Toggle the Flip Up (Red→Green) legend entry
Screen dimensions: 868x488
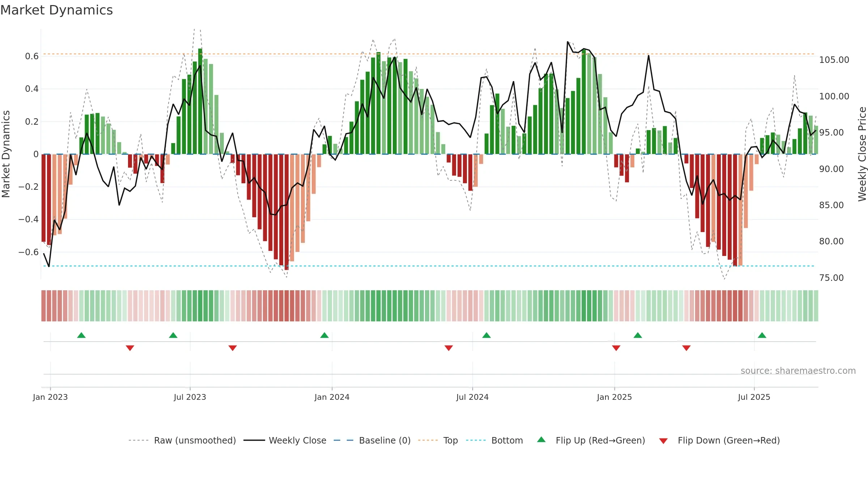(591, 440)
